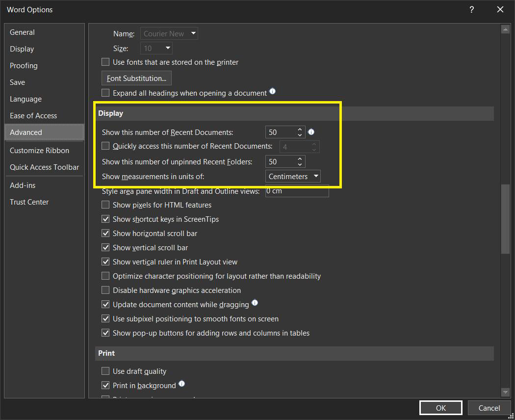Open the font Name dropdown

click(x=169, y=33)
